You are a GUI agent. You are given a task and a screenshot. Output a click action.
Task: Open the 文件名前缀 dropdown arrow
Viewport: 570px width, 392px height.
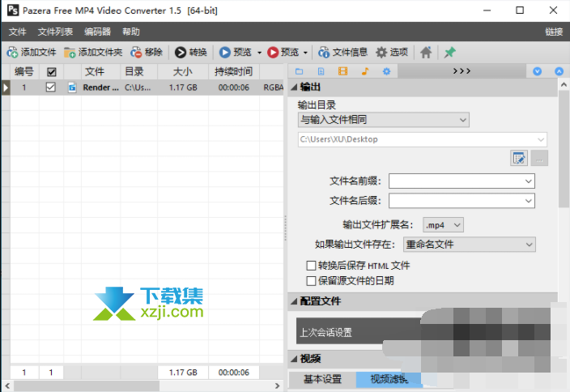[x=528, y=181]
